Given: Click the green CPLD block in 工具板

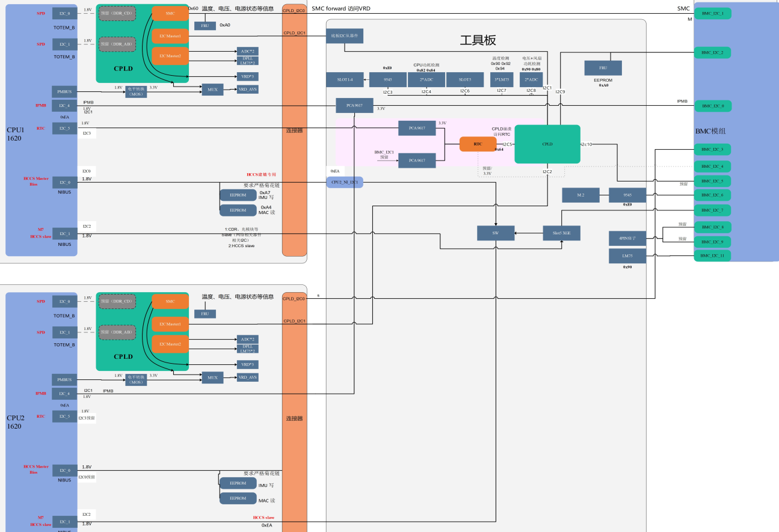Looking at the screenshot, I should (547, 144).
